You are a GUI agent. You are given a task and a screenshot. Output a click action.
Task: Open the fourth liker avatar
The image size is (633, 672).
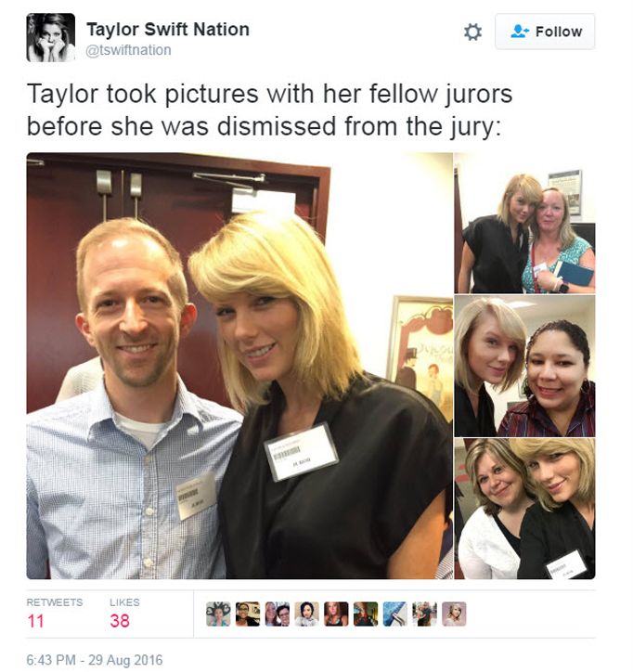point(307,614)
